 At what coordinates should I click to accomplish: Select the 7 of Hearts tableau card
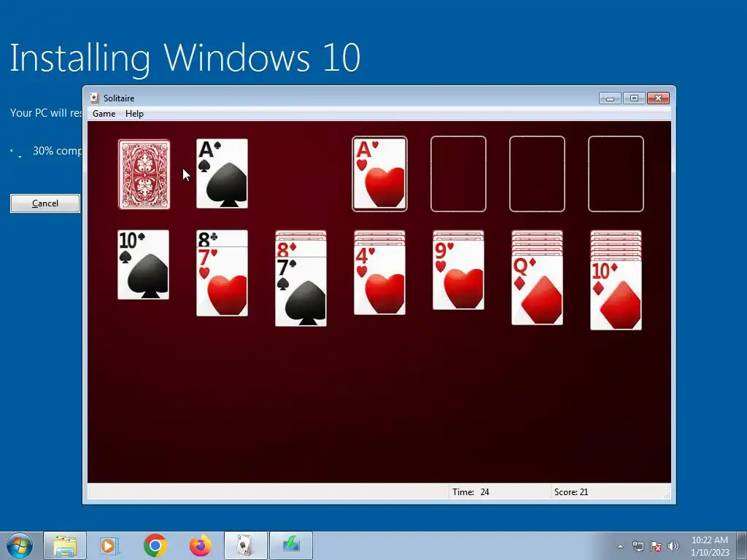point(222,282)
